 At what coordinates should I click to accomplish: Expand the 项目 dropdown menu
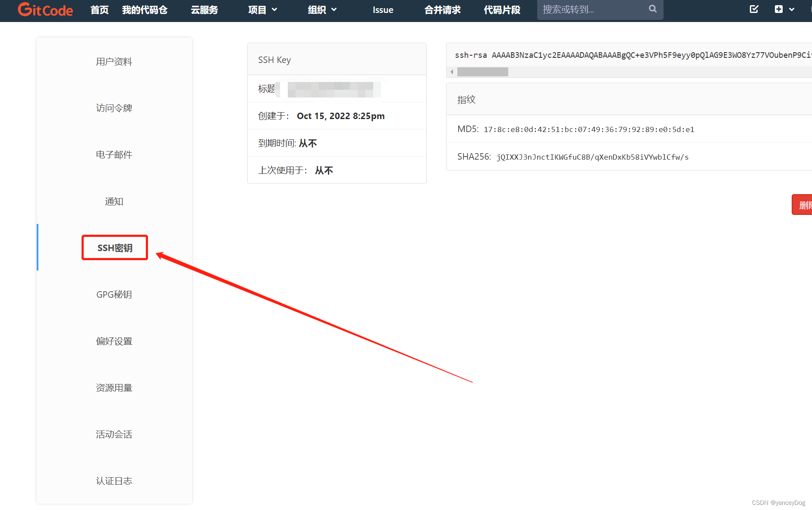pos(262,9)
